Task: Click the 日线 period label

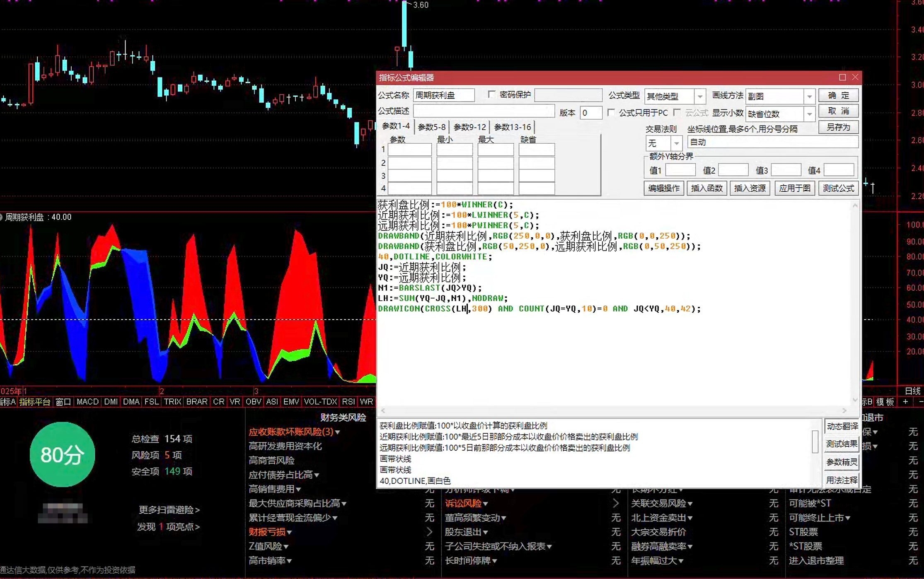Action: (x=912, y=391)
